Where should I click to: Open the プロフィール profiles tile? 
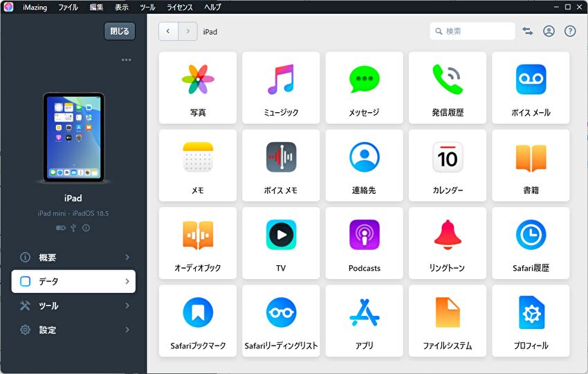pyautogui.click(x=531, y=321)
